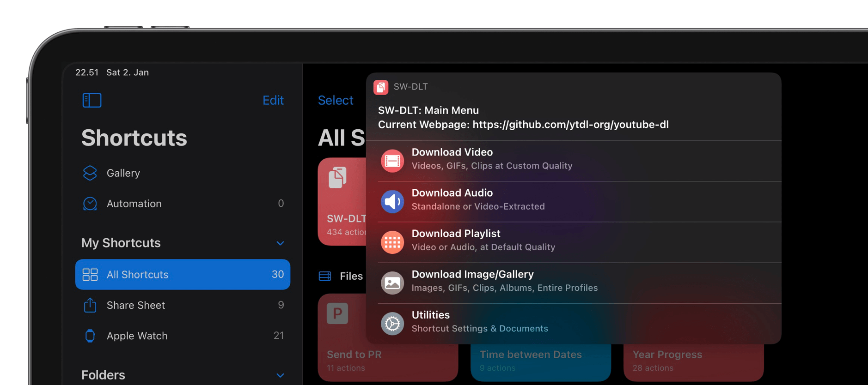Viewport: 868px width, 385px height.
Task: Click the Download Video film icon
Action: [x=392, y=161]
